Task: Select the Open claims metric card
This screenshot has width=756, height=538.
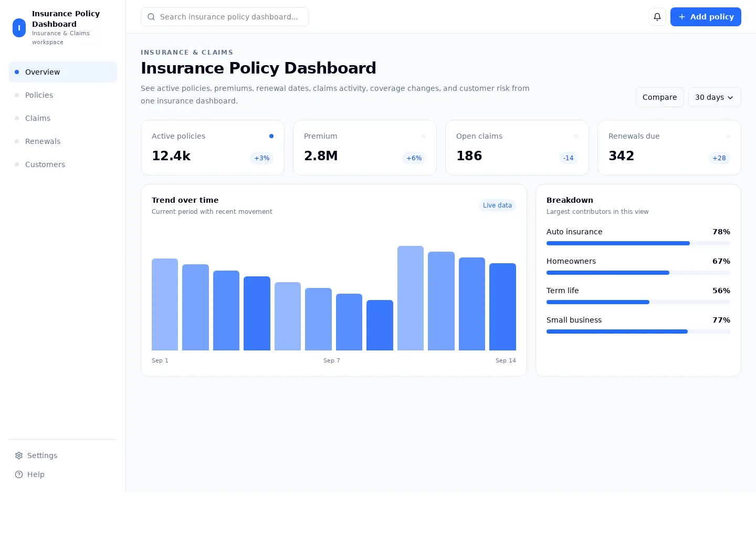Action: [517, 148]
